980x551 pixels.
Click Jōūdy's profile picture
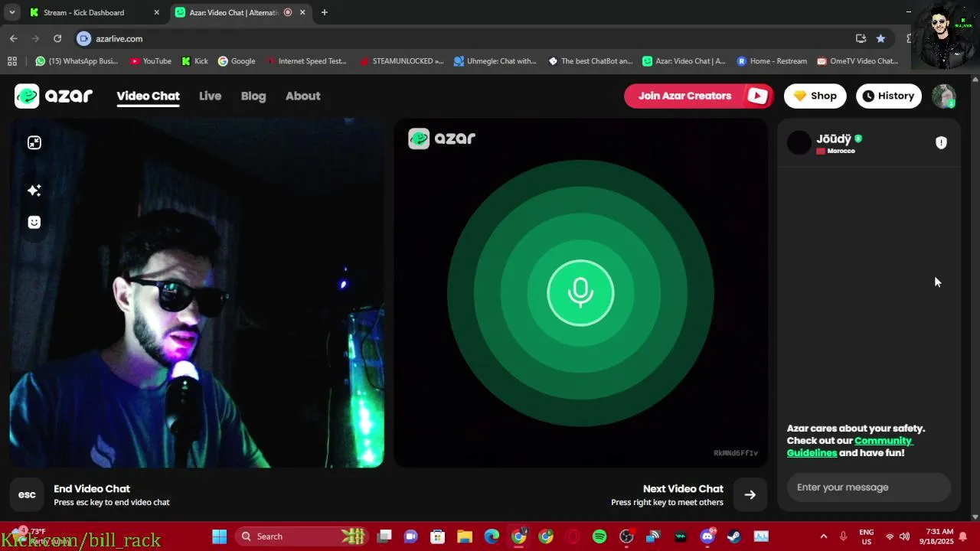point(799,142)
